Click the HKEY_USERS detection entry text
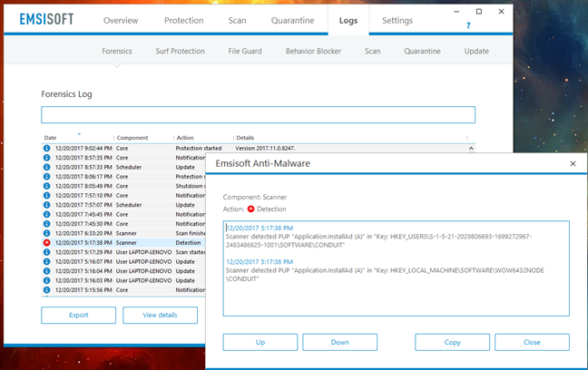588x370 pixels. 378,240
